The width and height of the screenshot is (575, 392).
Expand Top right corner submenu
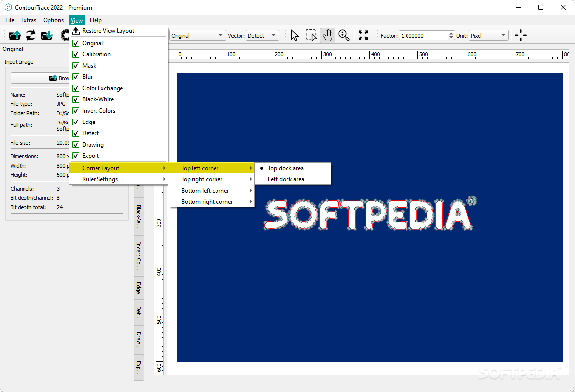point(211,179)
